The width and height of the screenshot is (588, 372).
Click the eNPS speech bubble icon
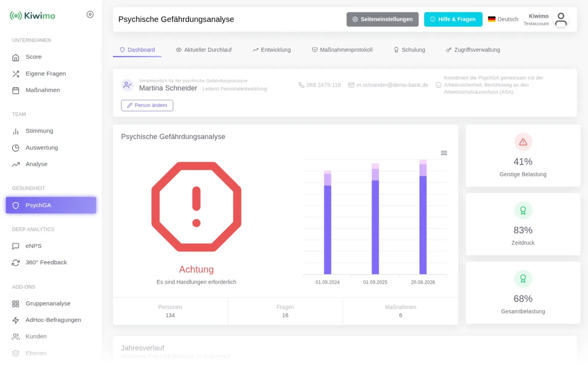[x=16, y=246]
